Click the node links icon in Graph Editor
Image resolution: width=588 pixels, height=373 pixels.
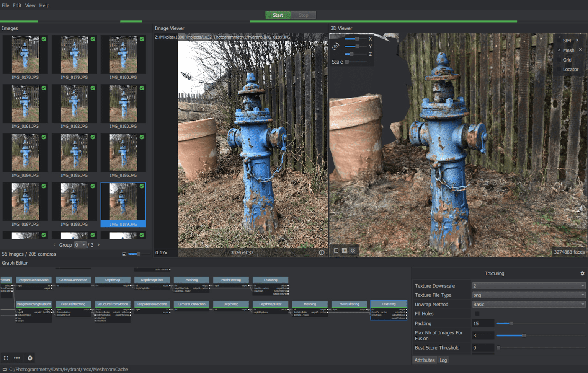pyautogui.click(x=17, y=358)
